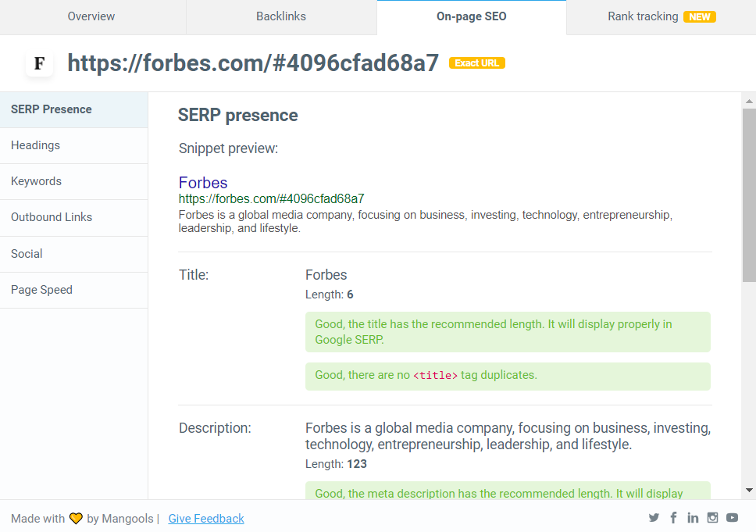Click the Give Feedback link

pyautogui.click(x=206, y=519)
